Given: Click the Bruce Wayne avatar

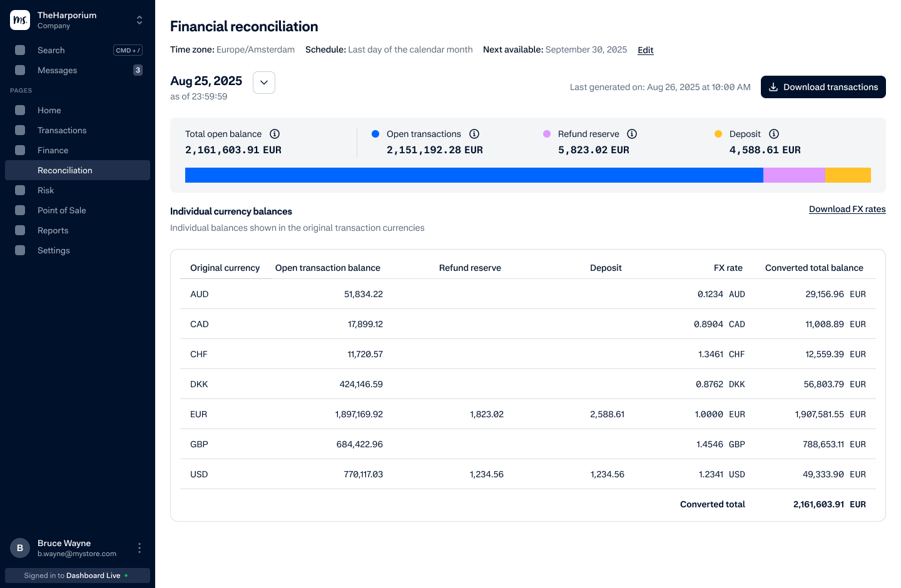Looking at the screenshot, I should point(20,548).
